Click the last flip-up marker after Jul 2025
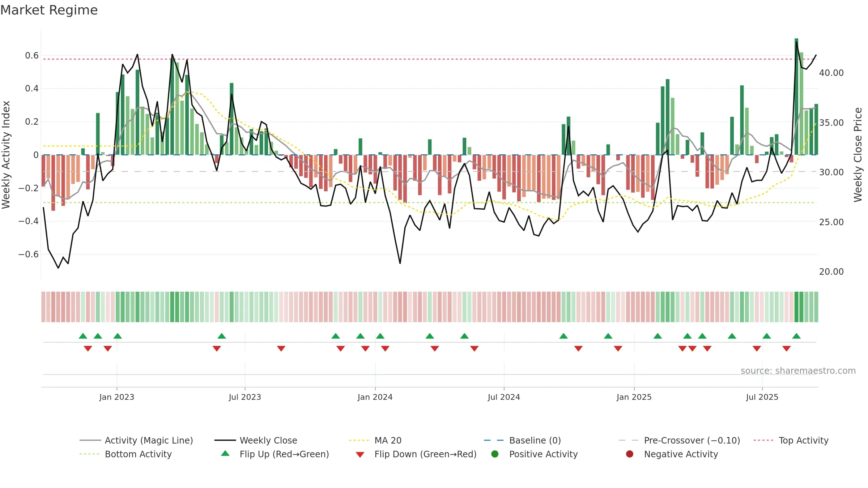Viewport: 868px width, 488px height. [x=796, y=336]
